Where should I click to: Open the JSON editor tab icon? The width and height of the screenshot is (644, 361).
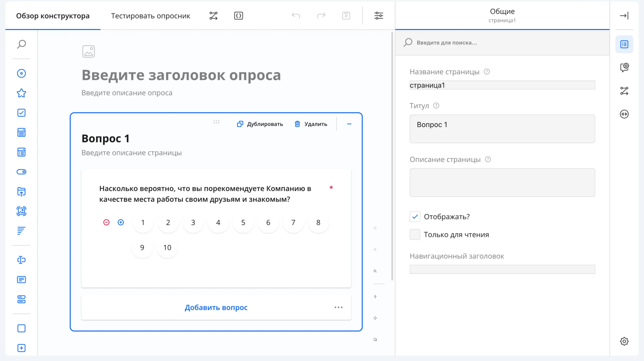(x=238, y=16)
